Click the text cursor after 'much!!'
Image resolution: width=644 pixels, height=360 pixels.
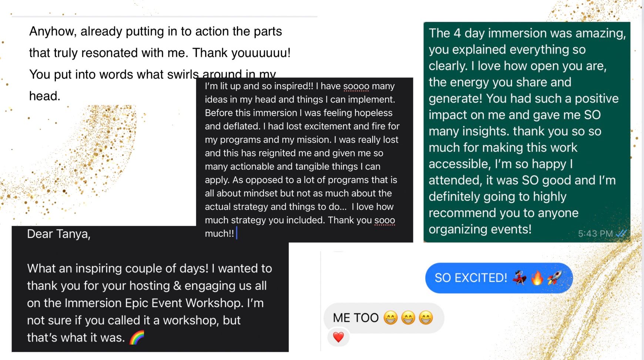pos(237,233)
